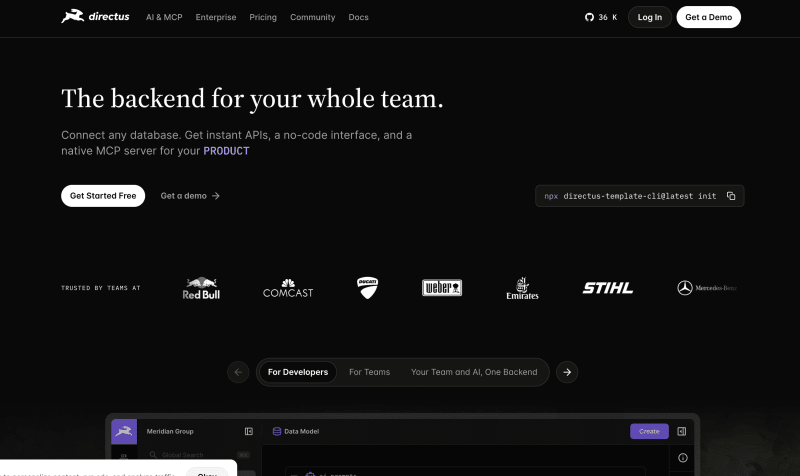
Task: Click the Emirates logo
Action: pos(522,288)
